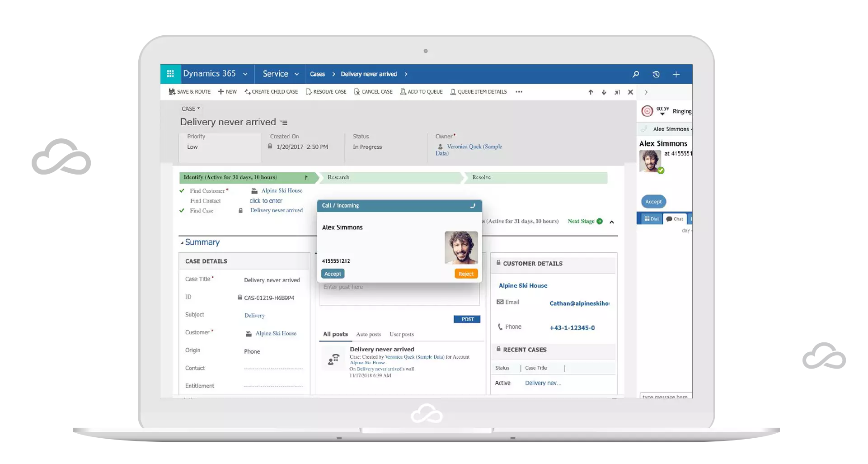Accept the incoming call popup

(x=333, y=274)
